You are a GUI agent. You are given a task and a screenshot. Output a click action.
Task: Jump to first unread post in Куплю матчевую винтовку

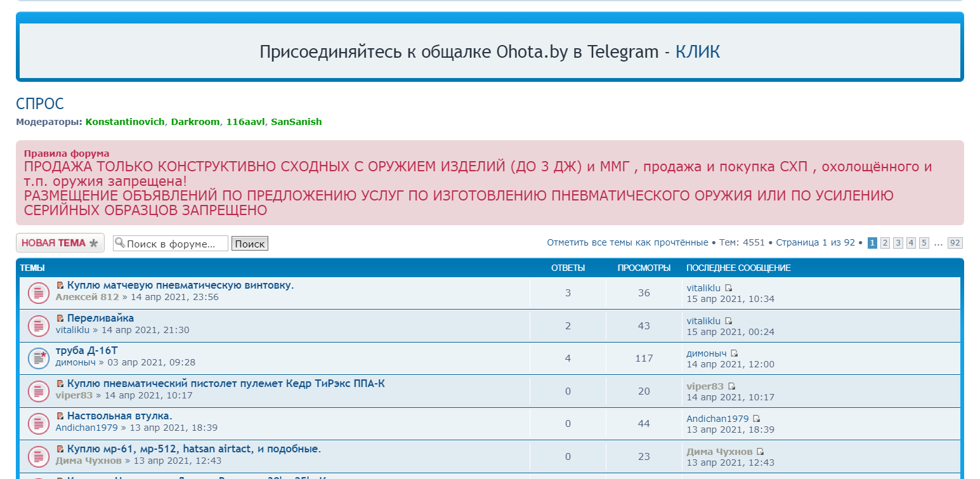60,285
